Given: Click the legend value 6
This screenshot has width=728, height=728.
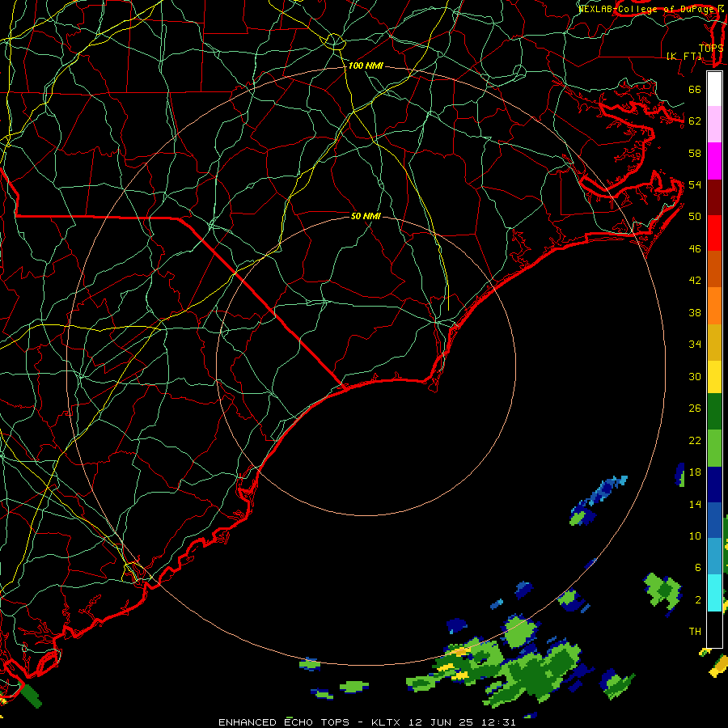Looking at the screenshot, I should point(697,568).
